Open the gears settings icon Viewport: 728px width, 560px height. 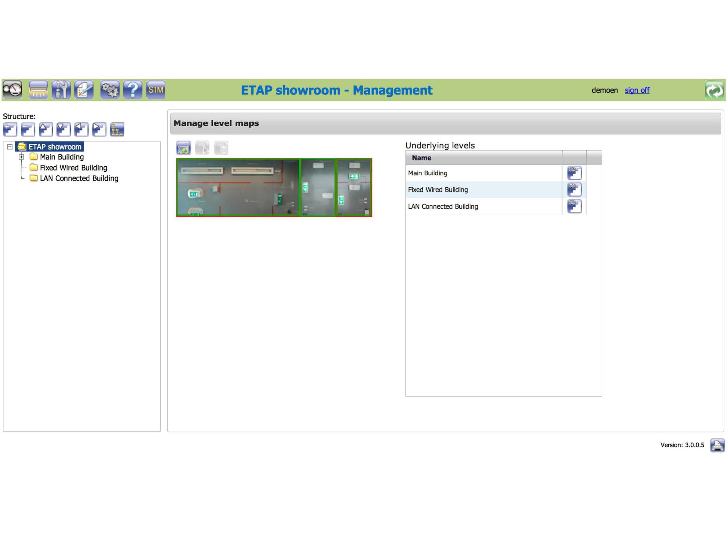[110, 90]
